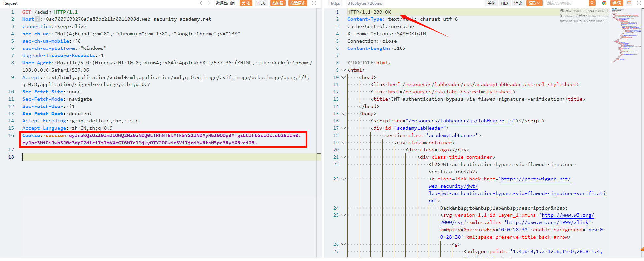Open the https://portswigger.net/ link
644x261 pixels.
pyautogui.click(x=536, y=179)
